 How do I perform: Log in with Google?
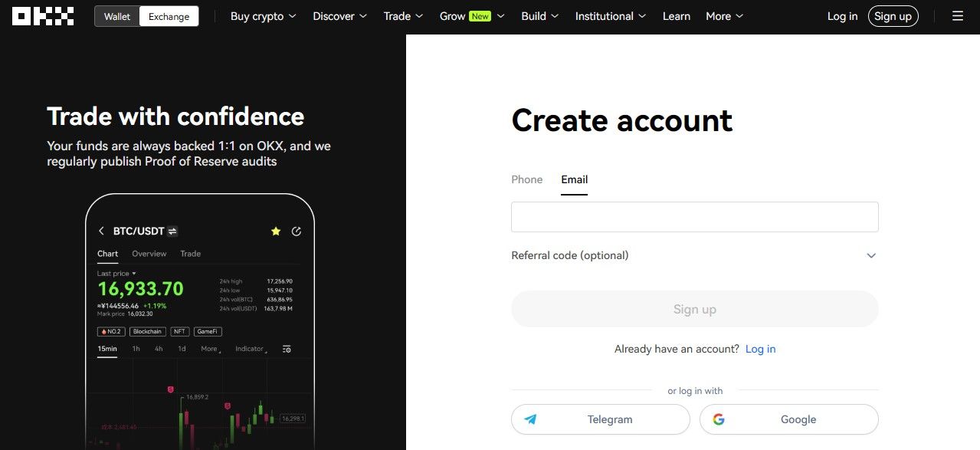(x=788, y=419)
